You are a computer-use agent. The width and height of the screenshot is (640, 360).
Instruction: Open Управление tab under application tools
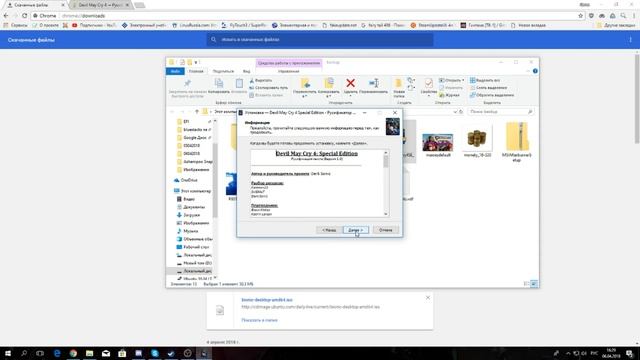point(289,71)
